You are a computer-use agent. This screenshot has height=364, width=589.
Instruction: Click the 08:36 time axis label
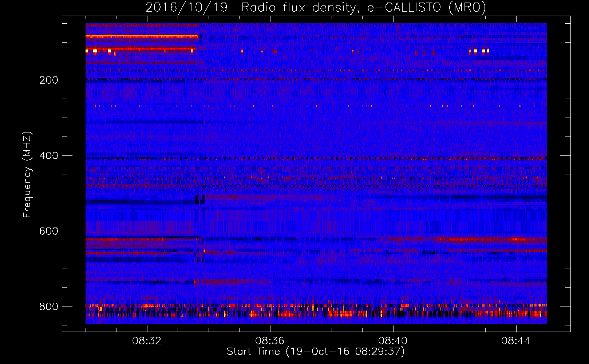point(270,341)
